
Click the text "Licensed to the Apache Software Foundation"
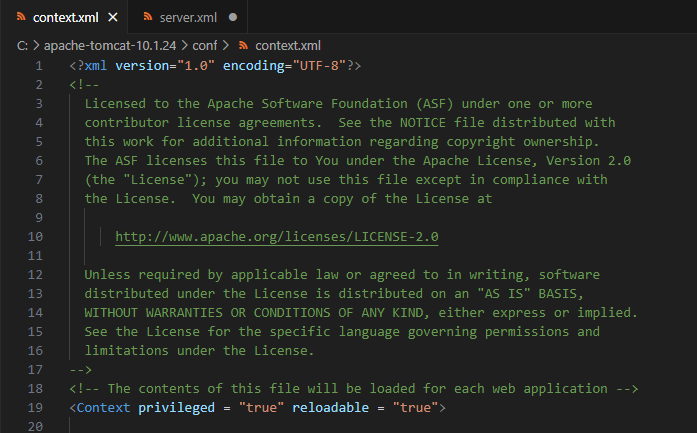click(x=246, y=104)
